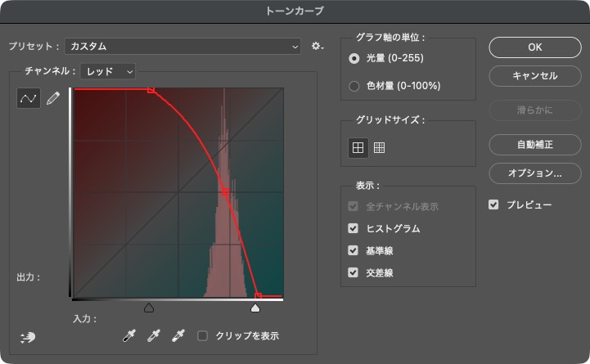This screenshot has height=364, width=590.
Task: Choose the detailed grid size icon
Action: [380, 148]
